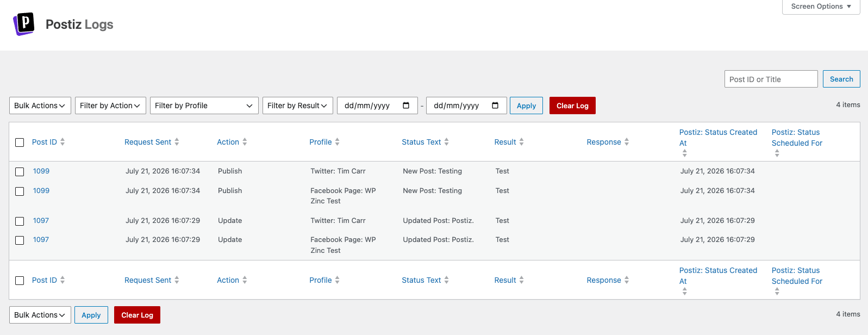Click sort arrows beside top Result header
The image size is (868, 335).
coord(521,142)
